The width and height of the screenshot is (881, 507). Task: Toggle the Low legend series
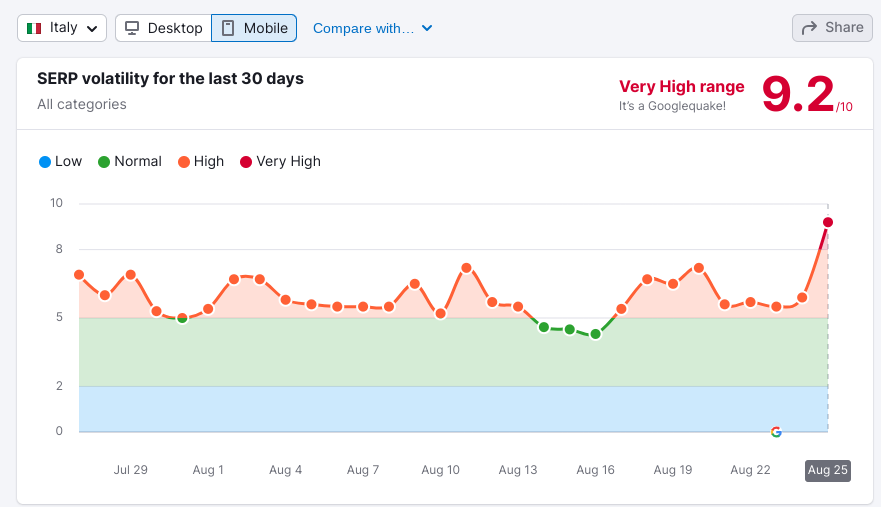click(x=60, y=162)
